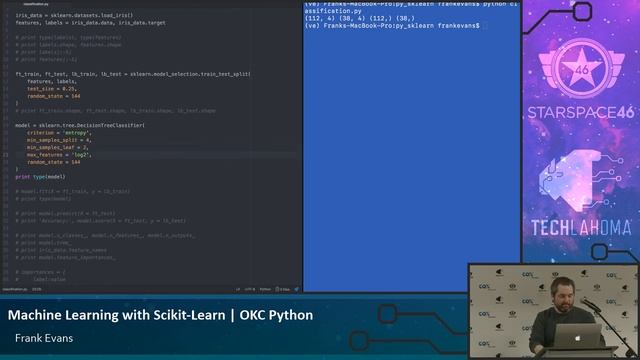Click the comment '# model.fit(X = ft_train, y = lb_train)'

(73, 191)
